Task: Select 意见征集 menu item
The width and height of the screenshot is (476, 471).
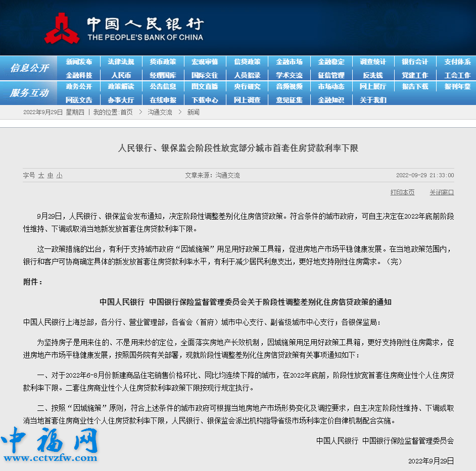Action: [x=289, y=100]
